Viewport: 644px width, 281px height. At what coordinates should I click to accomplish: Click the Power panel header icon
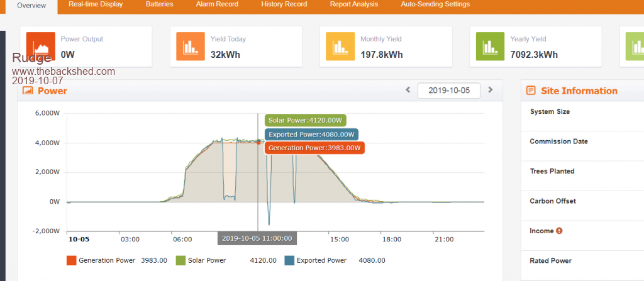[x=28, y=91]
